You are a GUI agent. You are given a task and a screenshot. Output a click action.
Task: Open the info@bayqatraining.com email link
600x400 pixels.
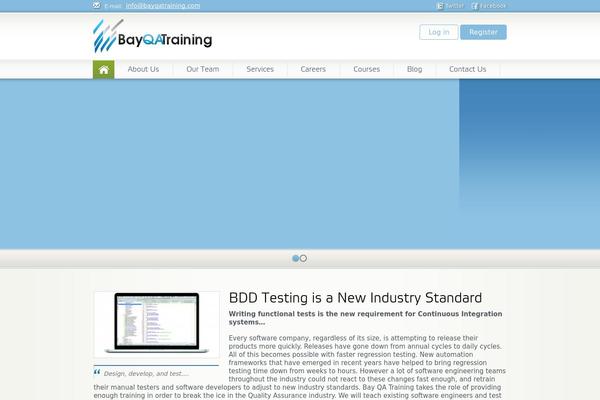(163, 5)
